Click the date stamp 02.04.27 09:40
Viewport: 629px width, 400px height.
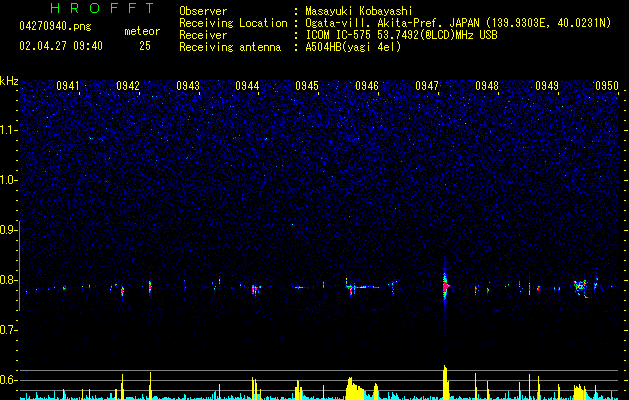pos(61,46)
